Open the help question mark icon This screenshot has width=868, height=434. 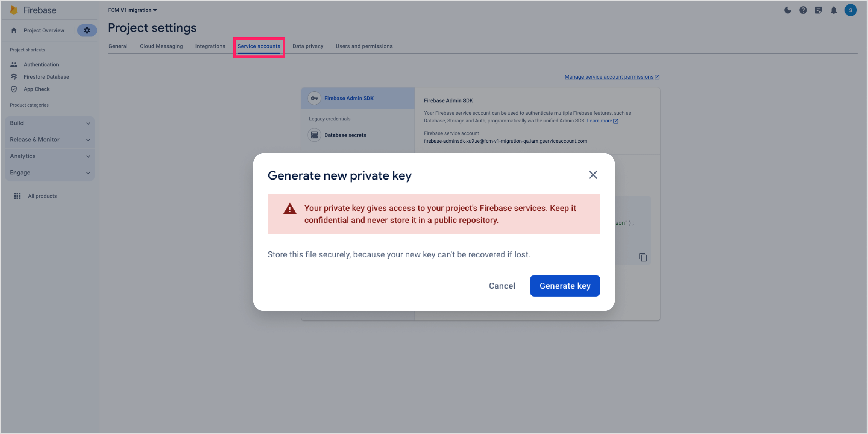[803, 10]
